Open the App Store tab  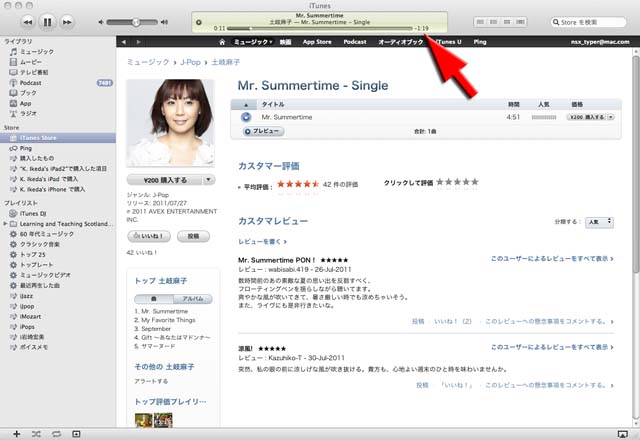(317, 42)
